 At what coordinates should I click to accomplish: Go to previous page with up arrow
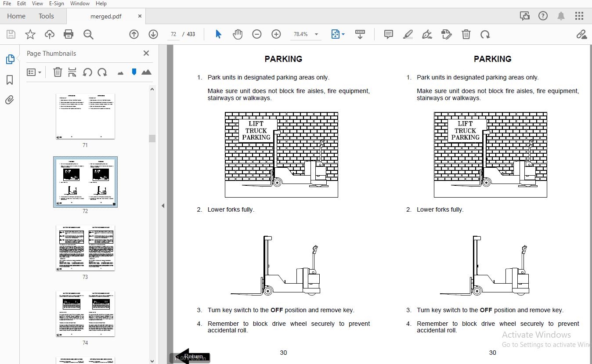[x=134, y=34]
